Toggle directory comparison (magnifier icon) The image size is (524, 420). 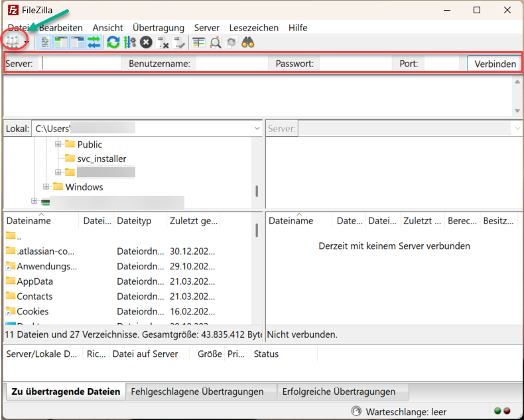(x=215, y=42)
